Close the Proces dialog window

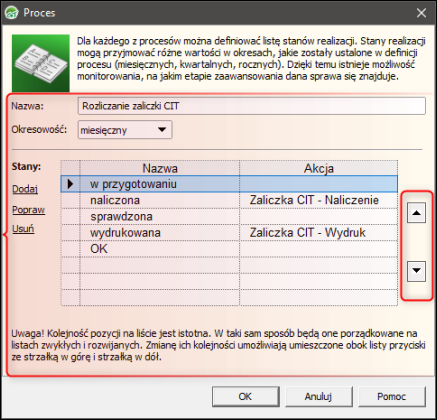421,13
